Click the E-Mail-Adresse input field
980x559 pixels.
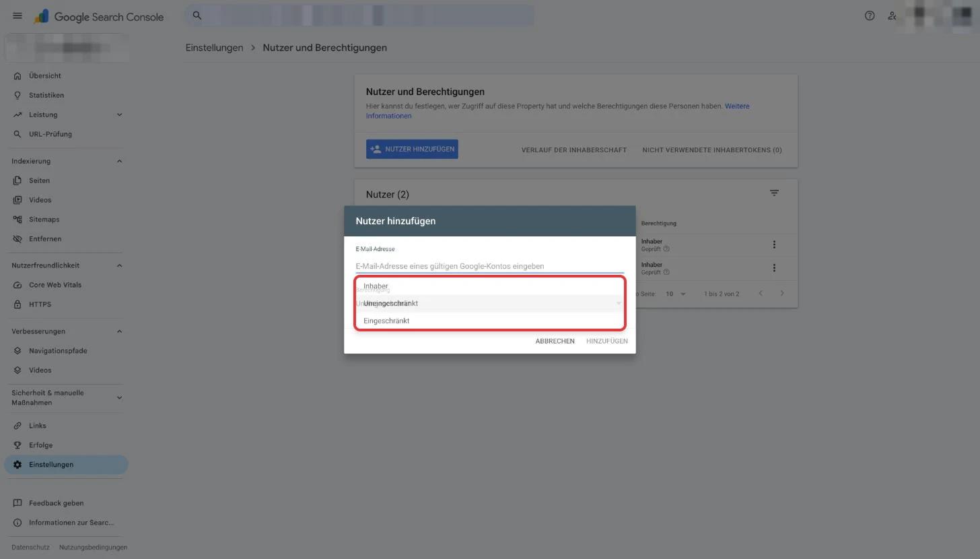click(490, 266)
